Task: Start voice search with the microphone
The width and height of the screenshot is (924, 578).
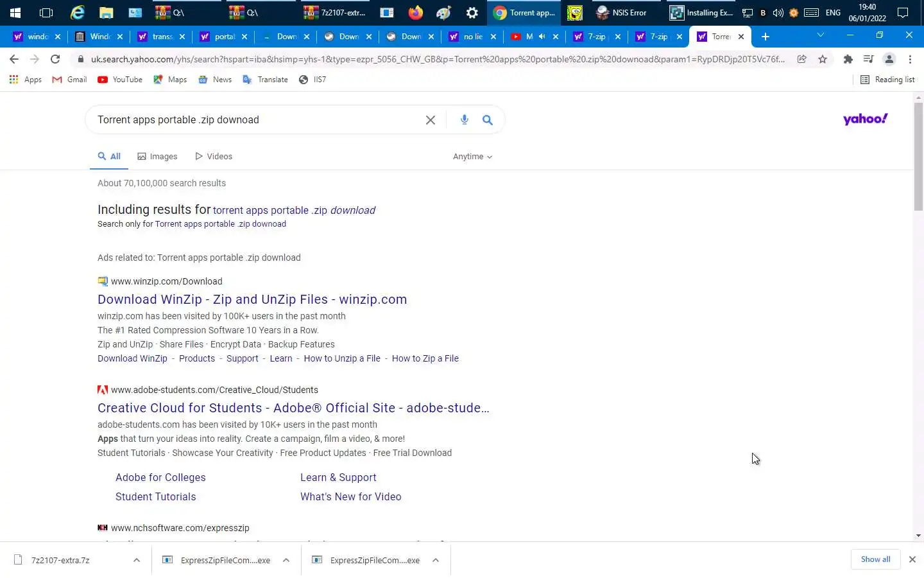Action: (465, 119)
